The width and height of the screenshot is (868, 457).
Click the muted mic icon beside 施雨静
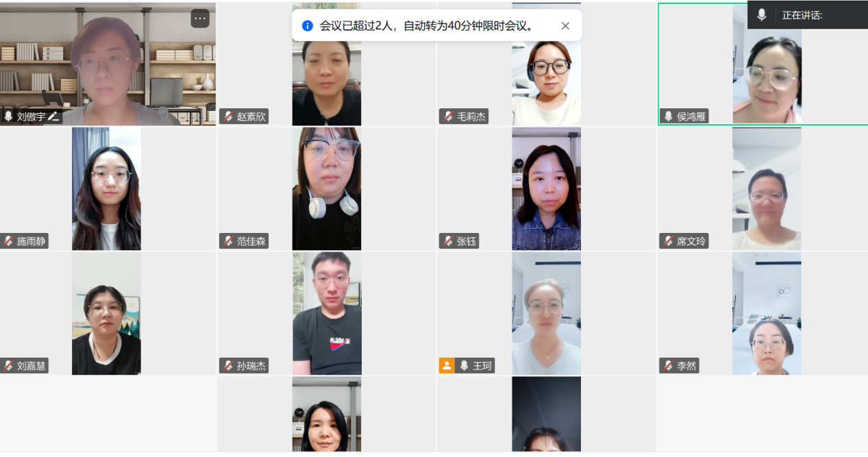pos(8,241)
